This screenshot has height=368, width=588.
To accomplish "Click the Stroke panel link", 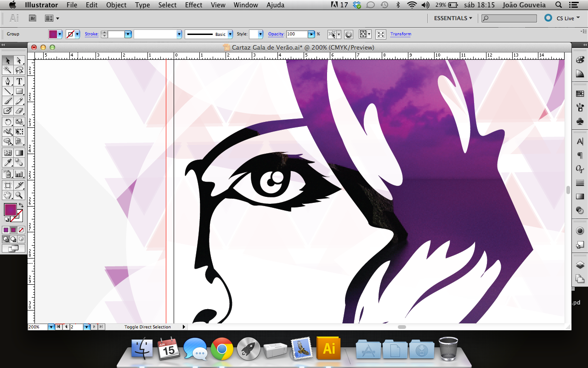I will coord(91,34).
